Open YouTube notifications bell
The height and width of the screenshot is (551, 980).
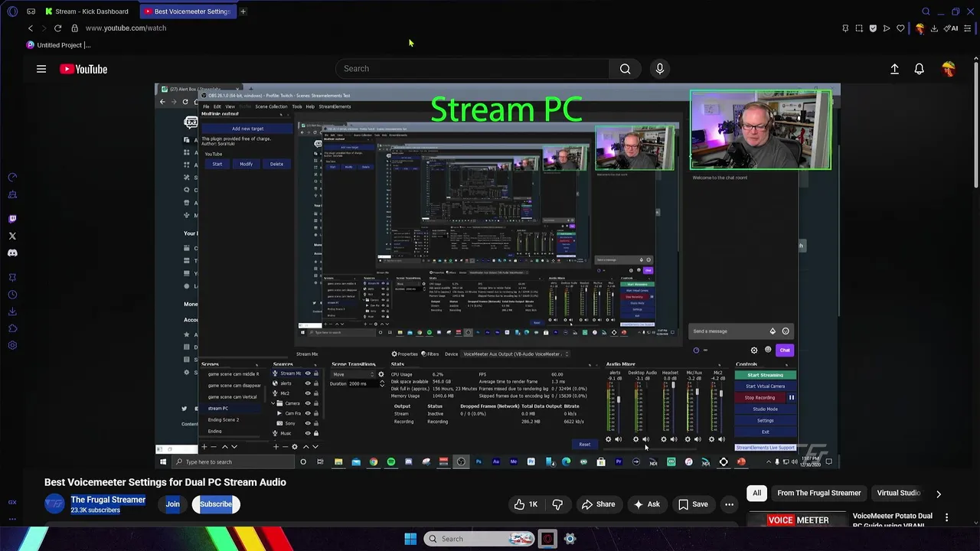[920, 69]
